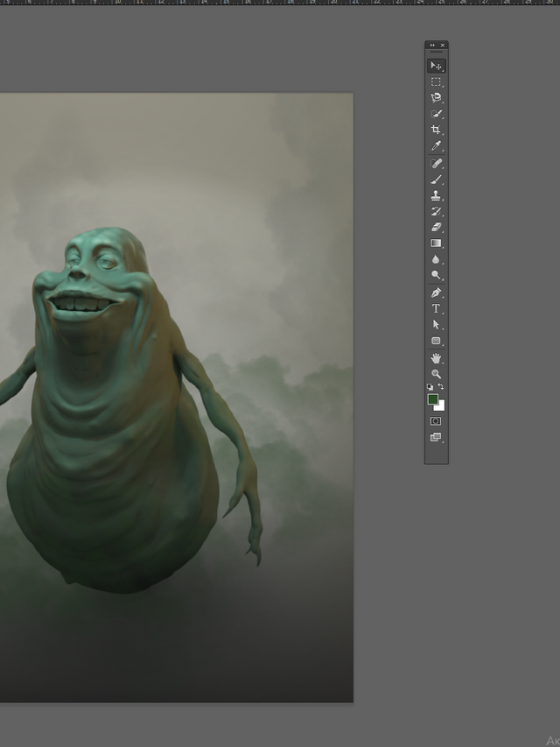Select the Zoom tool
This screenshot has width=560, height=747.
click(x=437, y=374)
